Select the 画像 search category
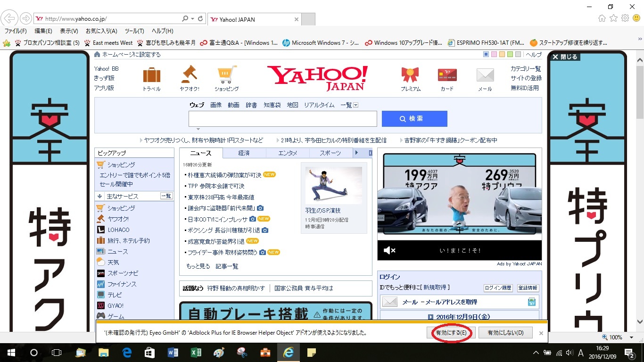 216,105
